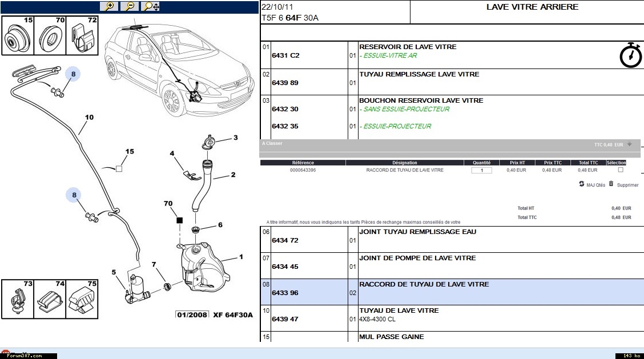Select reference 6432 35 ESSUIE-PROJECTEUR
The width and height of the screenshot is (644, 359).
pyautogui.click(x=285, y=126)
